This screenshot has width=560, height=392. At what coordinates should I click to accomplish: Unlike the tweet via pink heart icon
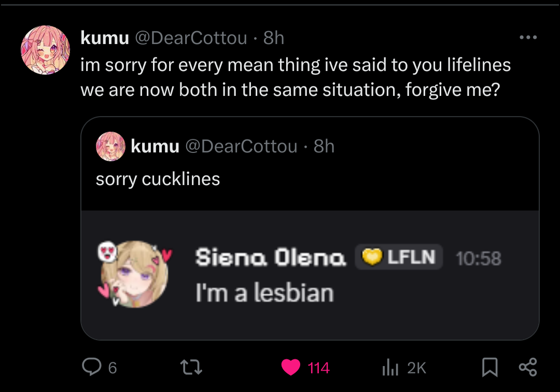pos(291,367)
